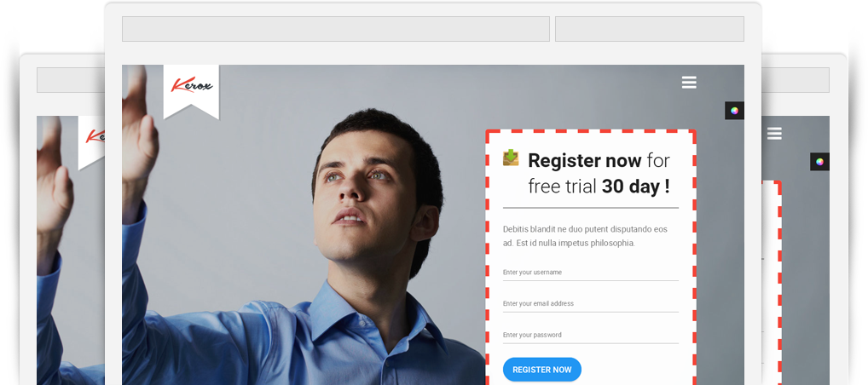Click the address bar of the left background window
868x385 pixels.
[71, 80]
